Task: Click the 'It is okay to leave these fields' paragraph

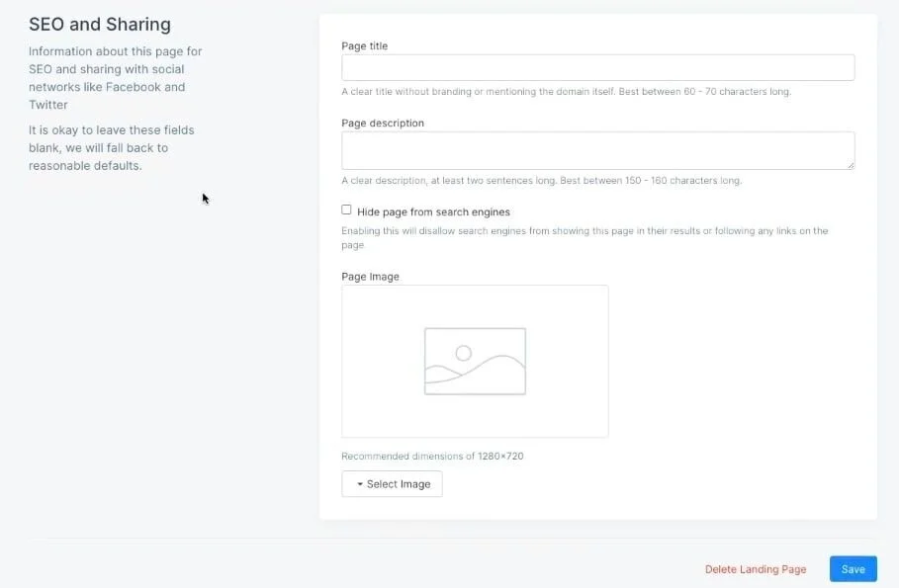Action: [111, 148]
